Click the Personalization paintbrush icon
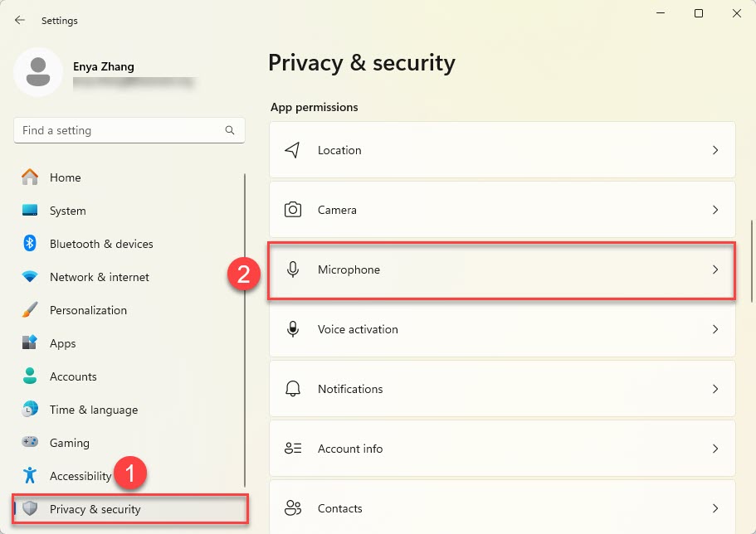Viewport: 756px width, 534px height. coord(30,310)
